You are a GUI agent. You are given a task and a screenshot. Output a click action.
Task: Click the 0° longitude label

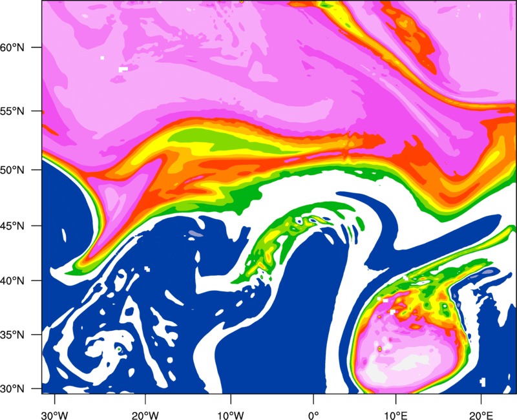click(313, 415)
